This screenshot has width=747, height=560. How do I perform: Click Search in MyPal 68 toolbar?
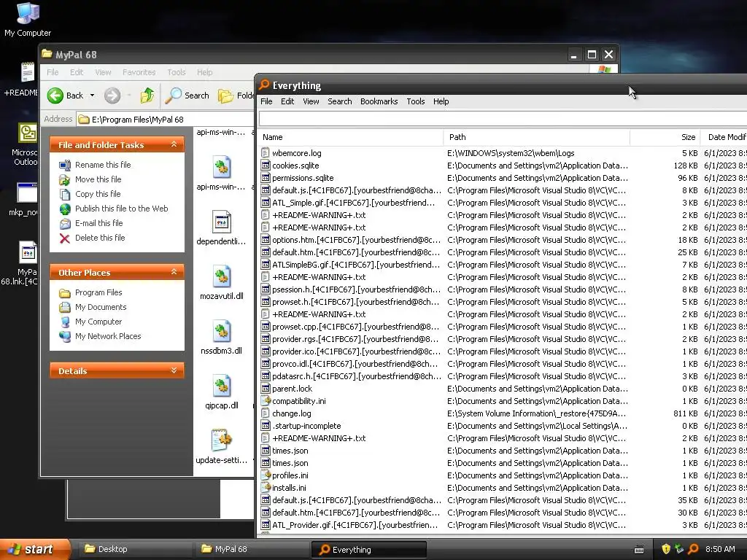tap(187, 96)
